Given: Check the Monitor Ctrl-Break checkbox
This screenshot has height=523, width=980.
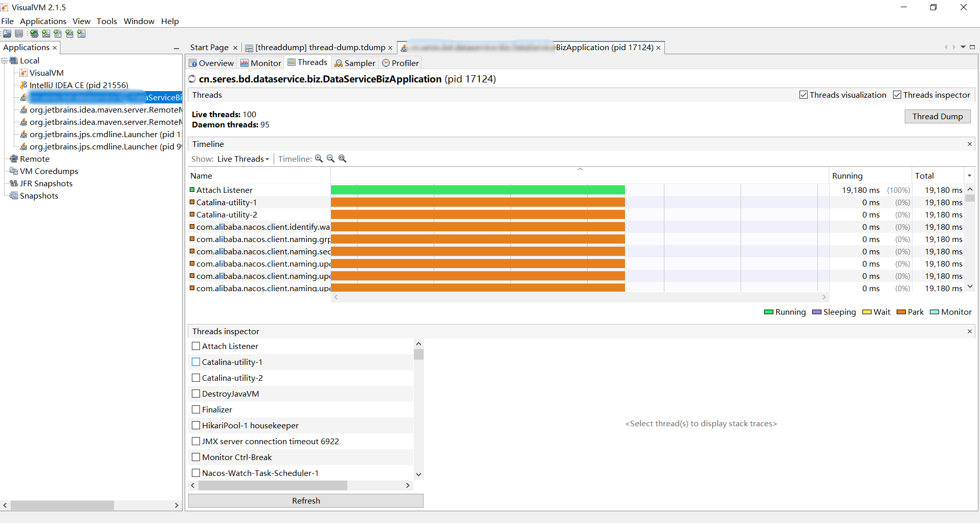Looking at the screenshot, I should [x=196, y=457].
